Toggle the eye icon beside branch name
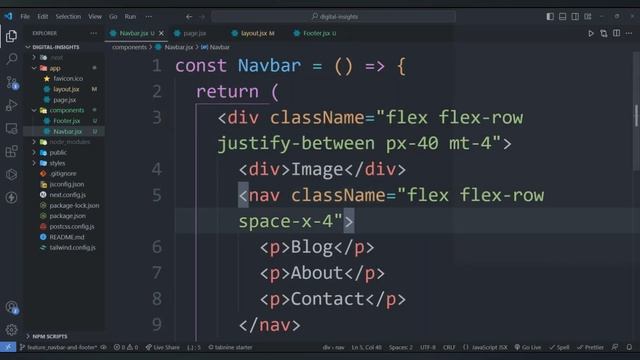 click(x=104, y=347)
